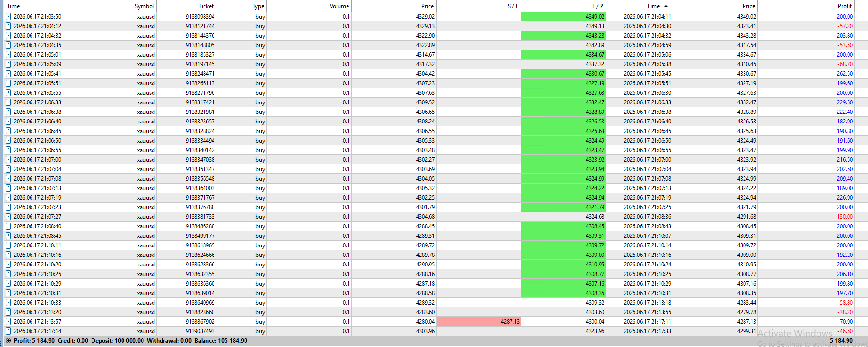
Task: Select the close time 2026.06.17 21:17:33
Action: [647, 331]
